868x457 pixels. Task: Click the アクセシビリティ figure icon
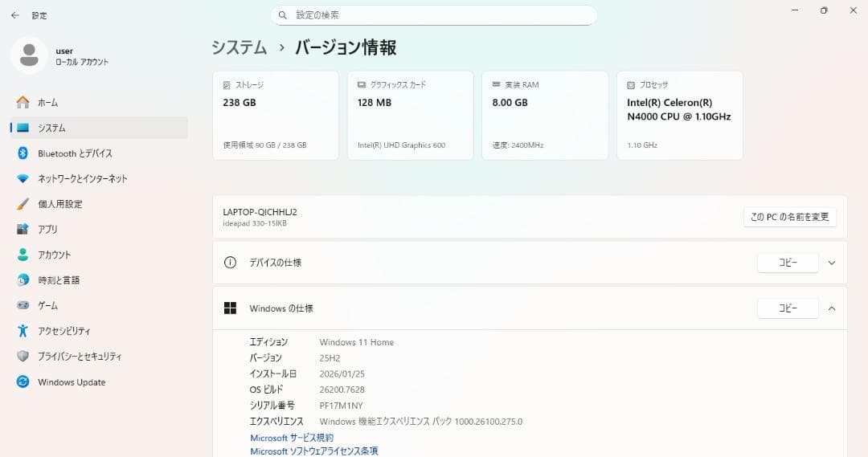(23, 331)
